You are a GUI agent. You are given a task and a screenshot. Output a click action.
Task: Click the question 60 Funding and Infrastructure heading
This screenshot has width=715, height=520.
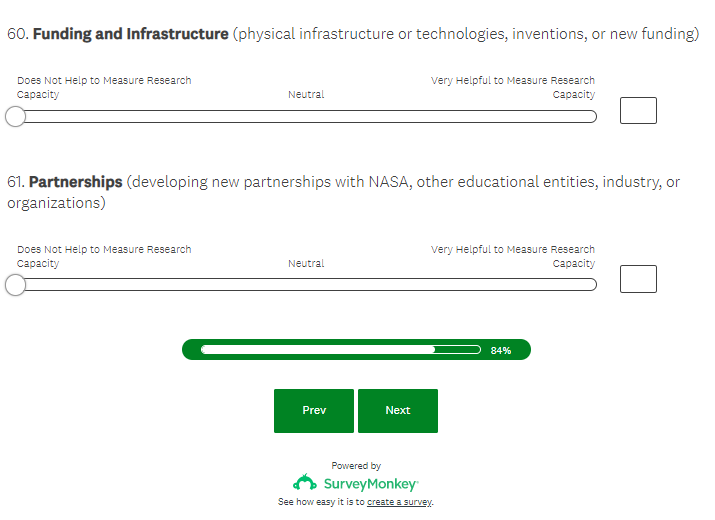[131, 34]
